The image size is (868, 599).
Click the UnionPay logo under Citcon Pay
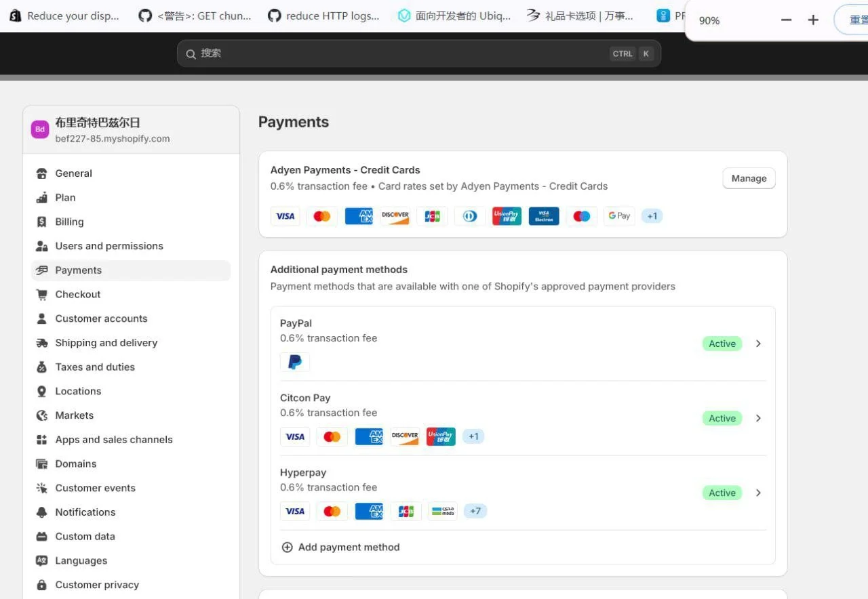click(x=441, y=436)
